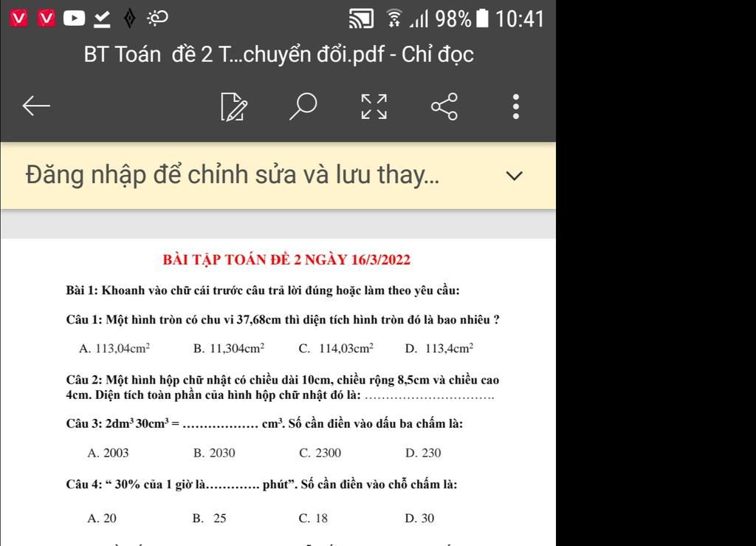
Task: Tap the Câu 4 line '30% của 1 giờ'
Action: click(261, 484)
